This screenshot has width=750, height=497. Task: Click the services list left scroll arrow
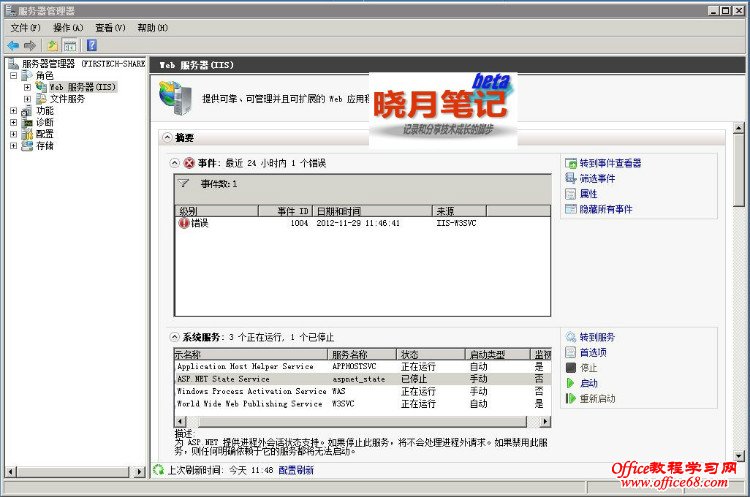tap(180, 421)
